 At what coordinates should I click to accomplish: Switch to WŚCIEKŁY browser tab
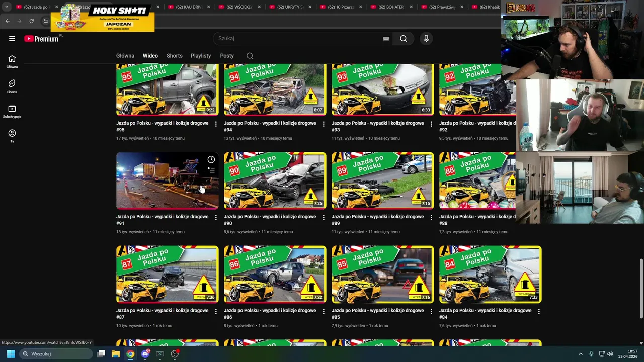coord(239,7)
